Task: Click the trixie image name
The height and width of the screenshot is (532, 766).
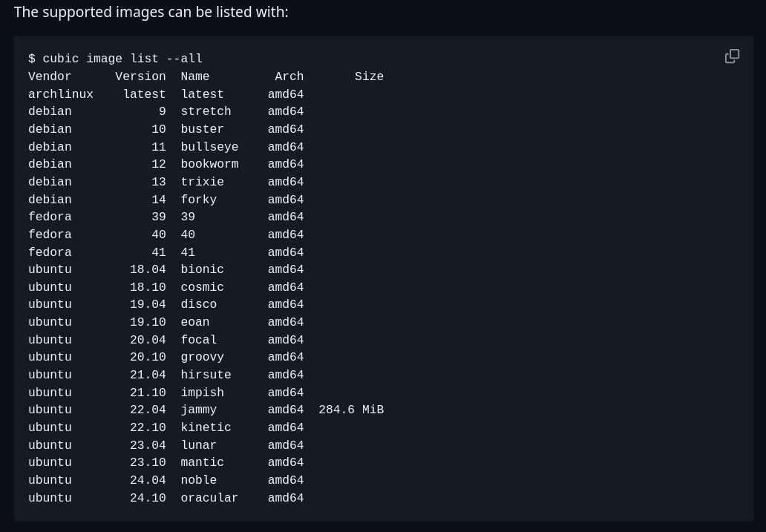Action: (202, 182)
